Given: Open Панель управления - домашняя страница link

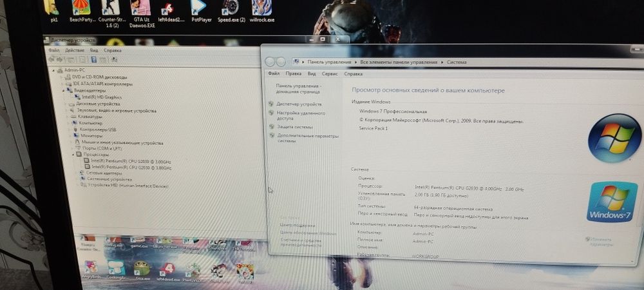Looking at the screenshot, I should tap(298, 89).
